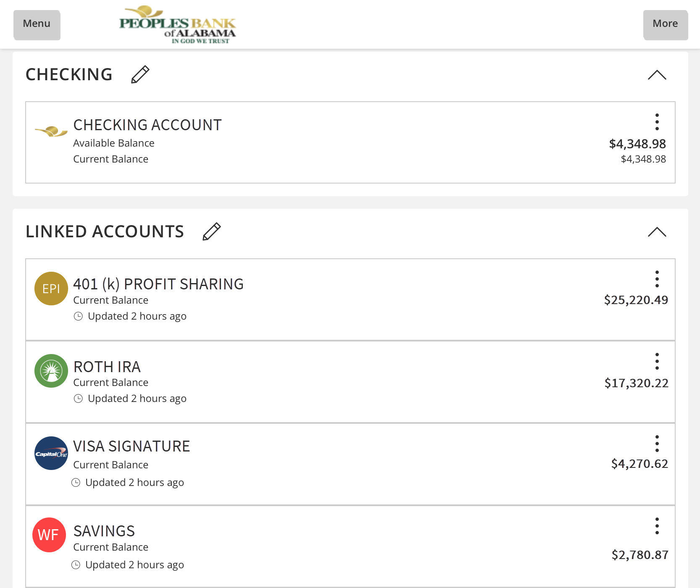
Task: Click the CHECKING section heading
Action: click(x=69, y=74)
